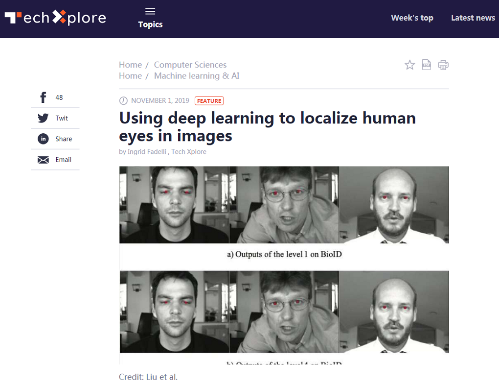Open the lower BioID faces image
The height and width of the screenshot is (387, 499).
click(284, 312)
